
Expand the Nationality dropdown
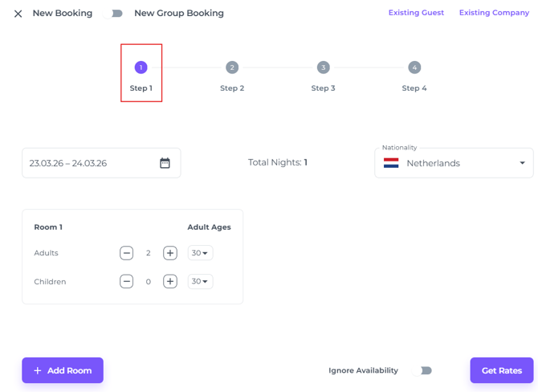pos(522,163)
